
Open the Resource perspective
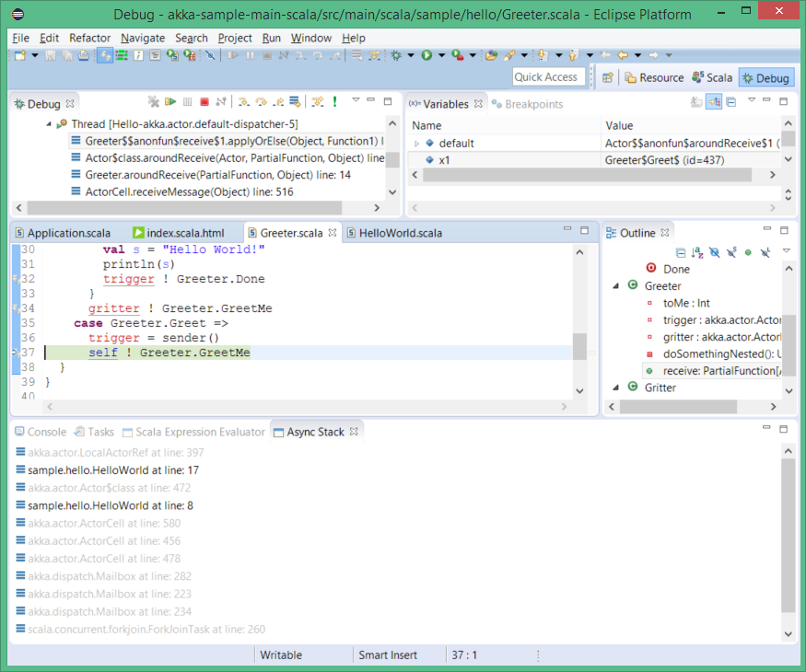click(654, 77)
